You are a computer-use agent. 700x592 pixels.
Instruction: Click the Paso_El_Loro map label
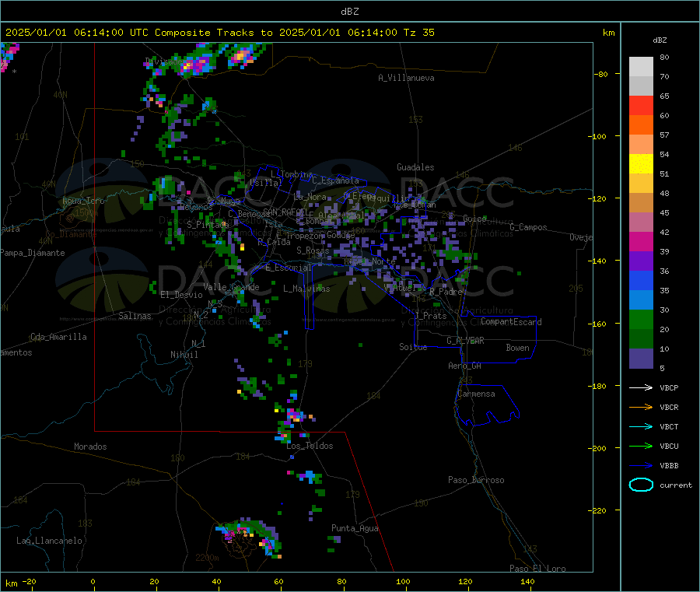click(537, 569)
